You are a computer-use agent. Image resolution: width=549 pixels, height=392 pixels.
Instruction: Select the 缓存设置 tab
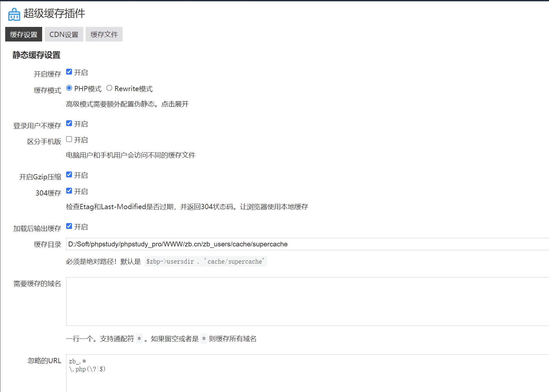pyautogui.click(x=23, y=34)
